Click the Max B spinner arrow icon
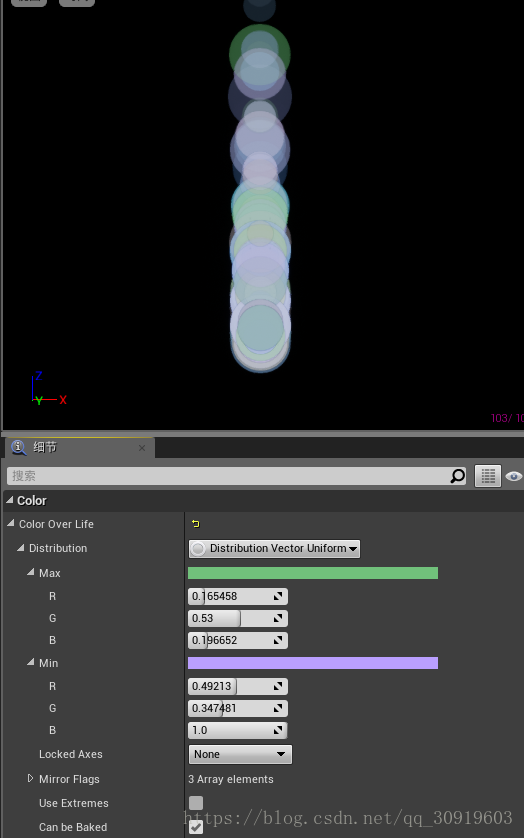This screenshot has width=524, height=838. [x=278, y=640]
